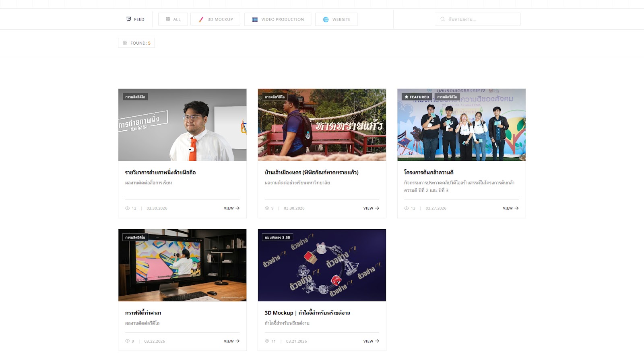Click eye icon on the 03.22.2026 card
Image resolution: width=644 pixels, height=362 pixels.
pyautogui.click(x=127, y=341)
